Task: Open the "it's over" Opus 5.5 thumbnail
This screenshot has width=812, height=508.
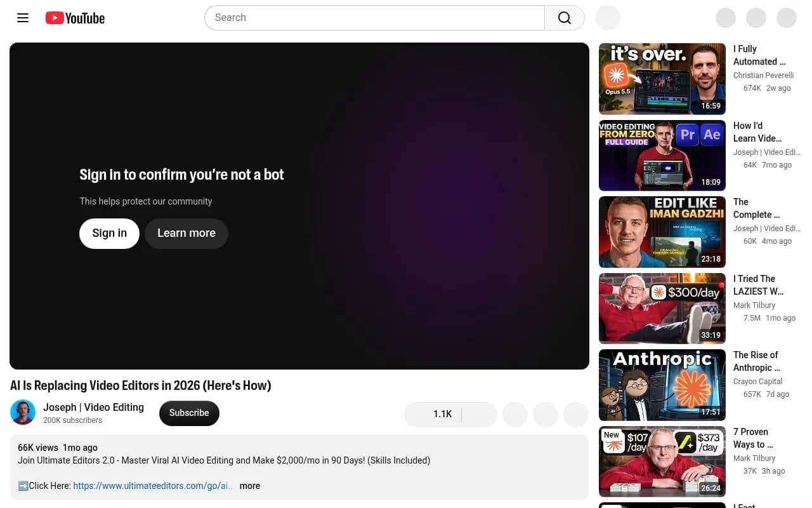Action: 662,79
